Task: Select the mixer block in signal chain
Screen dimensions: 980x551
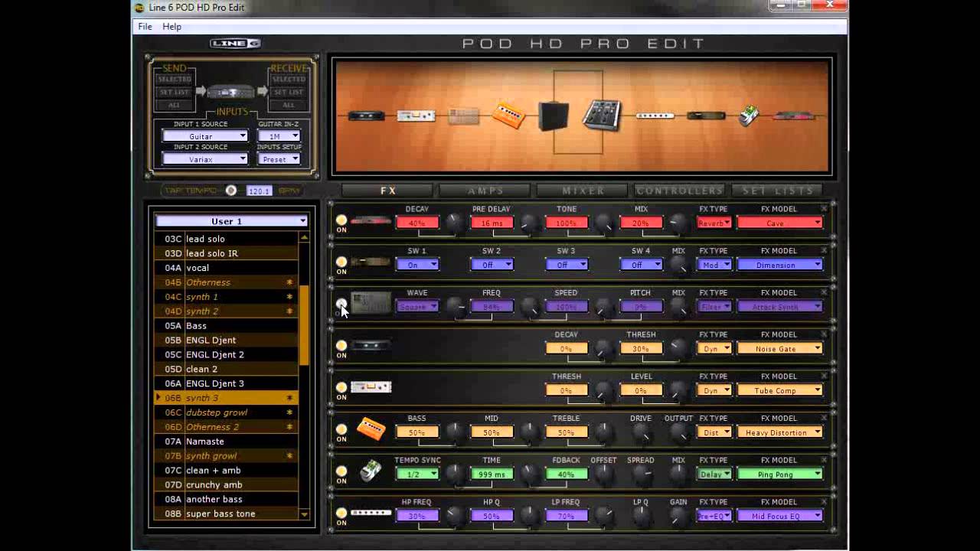Action: 602,116
